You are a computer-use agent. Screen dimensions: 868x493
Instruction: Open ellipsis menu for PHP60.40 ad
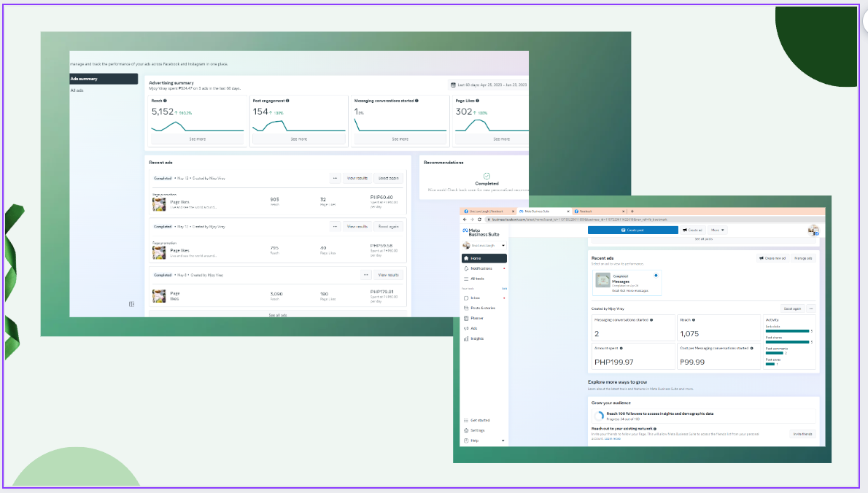[335, 178]
